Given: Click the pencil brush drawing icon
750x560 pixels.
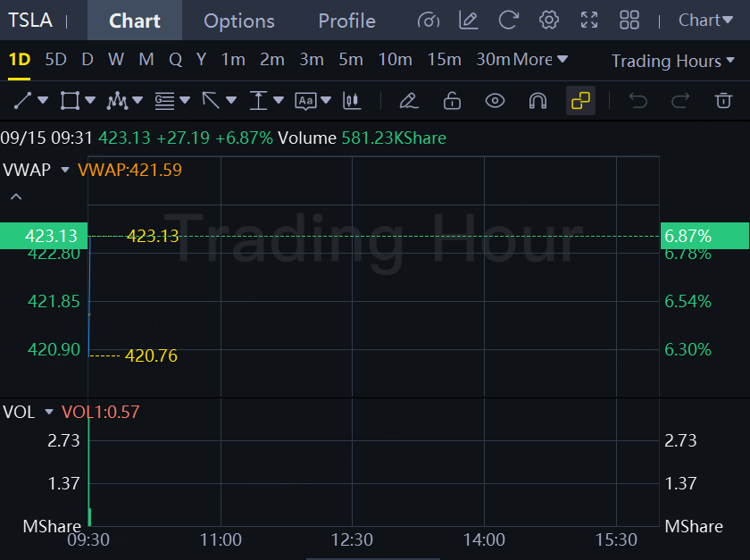Looking at the screenshot, I should [x=409, y=101].
